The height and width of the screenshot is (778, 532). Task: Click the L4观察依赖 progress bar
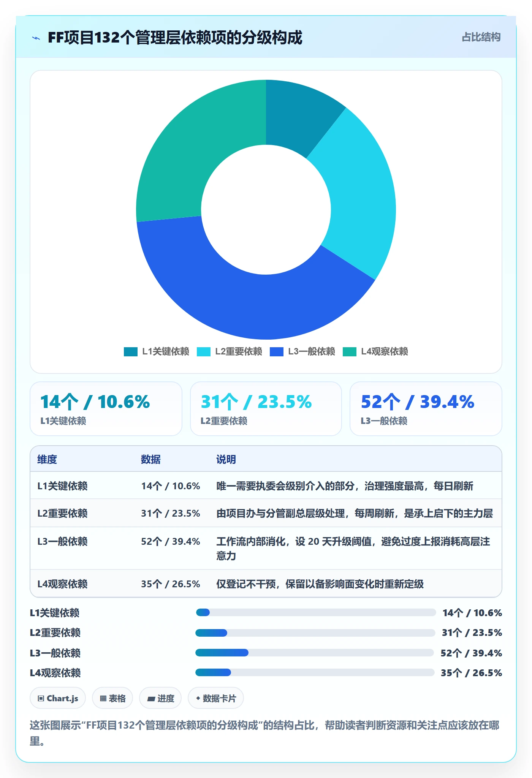tap(315, 672)
